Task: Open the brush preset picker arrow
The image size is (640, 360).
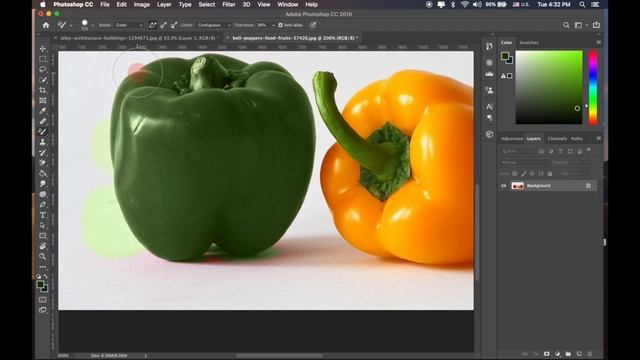Action: tap(93, 25)
